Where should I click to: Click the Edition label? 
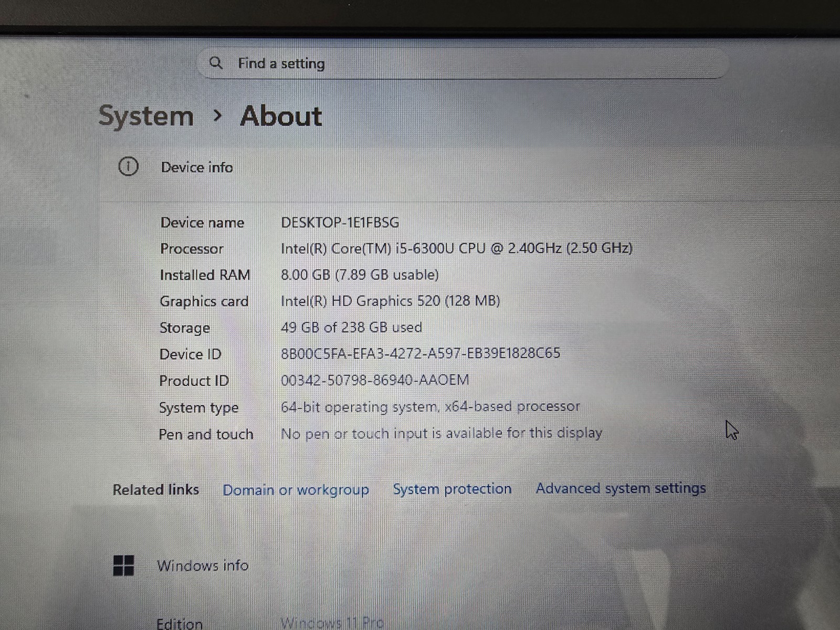180,623
